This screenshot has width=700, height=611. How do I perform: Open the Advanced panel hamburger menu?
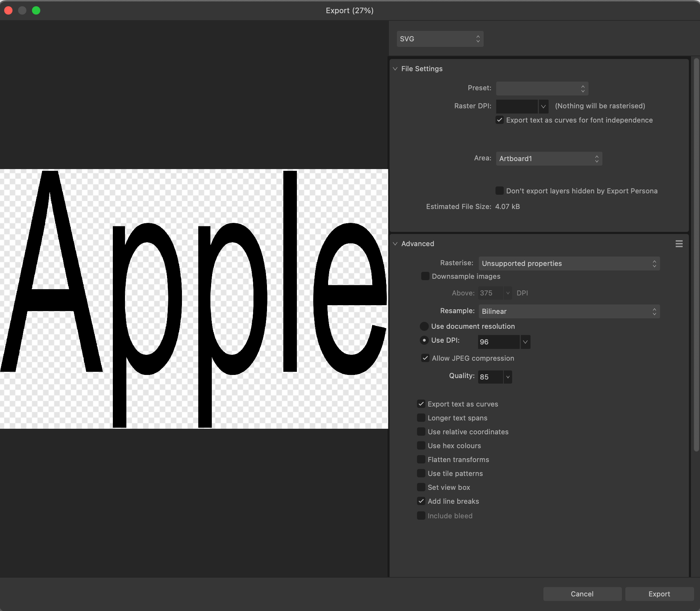tap(679, 244)
